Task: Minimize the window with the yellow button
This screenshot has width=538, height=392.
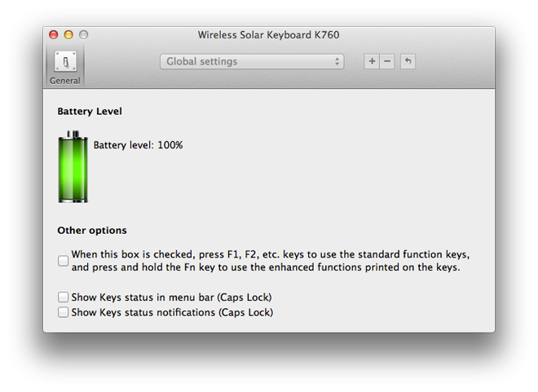Action: point(68,35)
